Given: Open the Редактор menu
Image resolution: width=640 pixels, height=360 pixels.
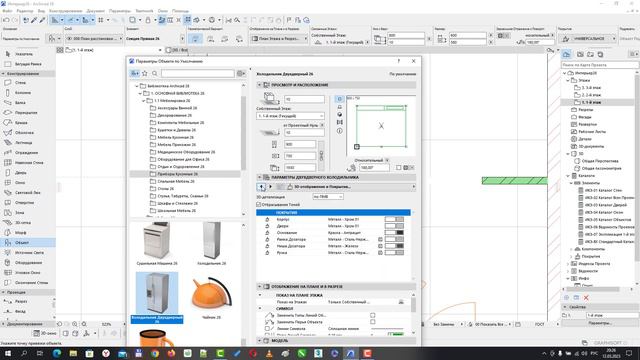Looking at the screenshot, I should click(x=25, y=11).
